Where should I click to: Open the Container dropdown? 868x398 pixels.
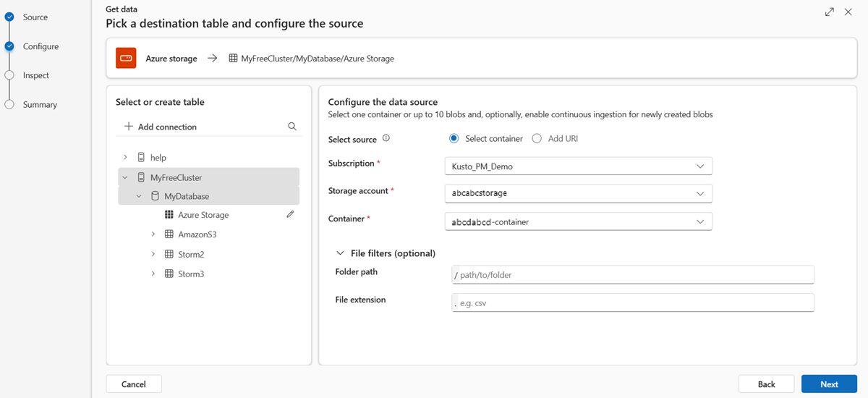(579, 221)
